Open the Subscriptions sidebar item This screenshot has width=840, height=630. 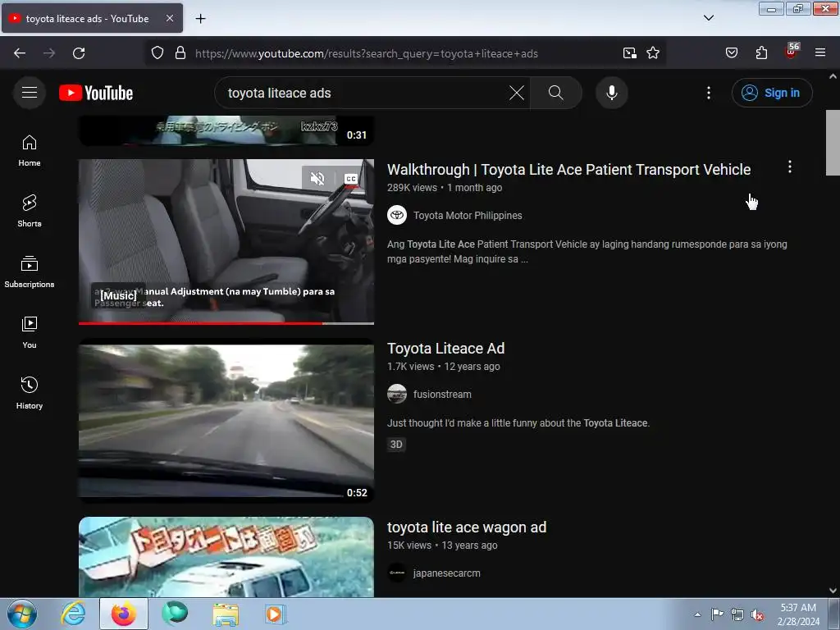click(x=30, y=272)
